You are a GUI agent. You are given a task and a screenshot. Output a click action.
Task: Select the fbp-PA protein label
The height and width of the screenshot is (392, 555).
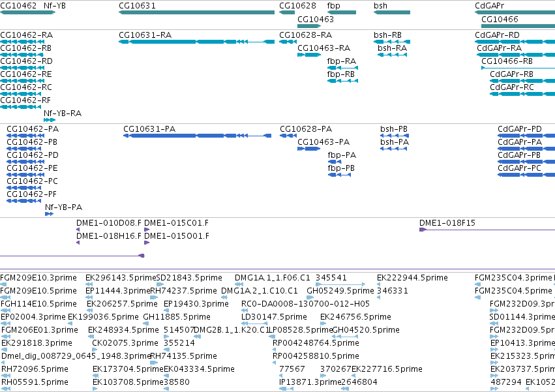tap(342, 155)
